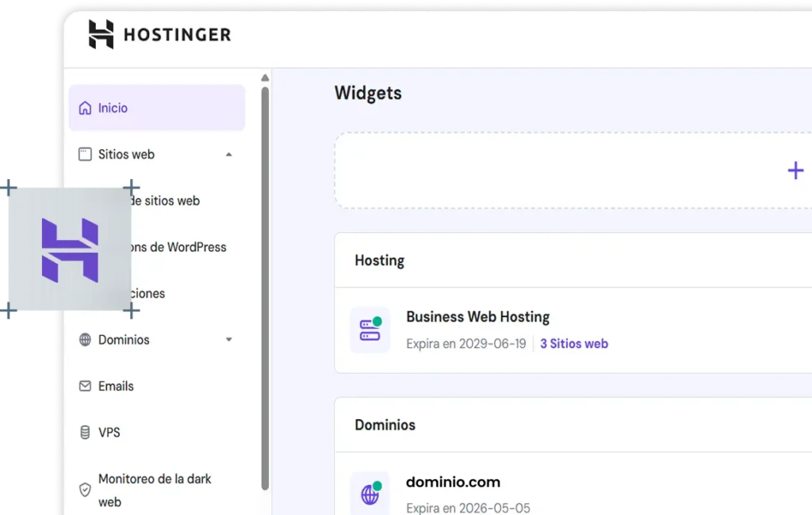Click the sidebar scrollbar up arrow
The image size is (812, 515).
pyautogui.click(x=265, y=78)
